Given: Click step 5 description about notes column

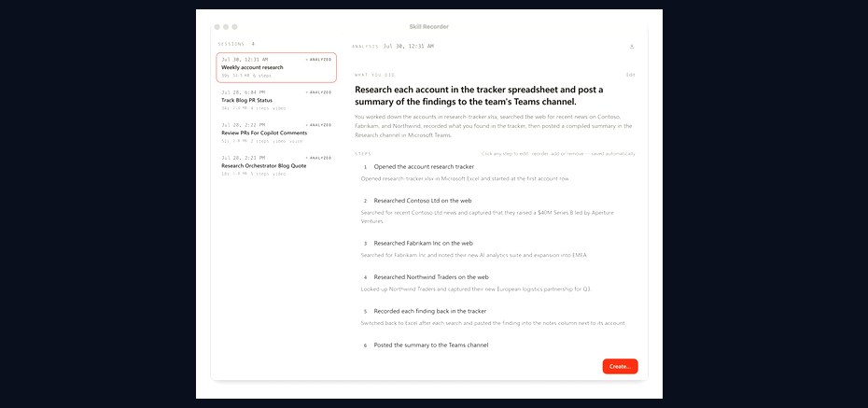Looking at the screenshot, I should pyautogui.click(x=493, y=323).
